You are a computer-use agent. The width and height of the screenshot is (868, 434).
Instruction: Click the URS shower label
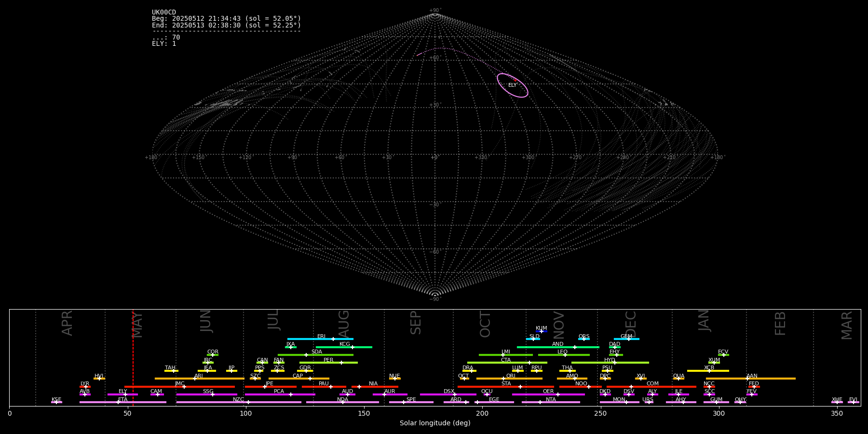click(x=648, y=400)
